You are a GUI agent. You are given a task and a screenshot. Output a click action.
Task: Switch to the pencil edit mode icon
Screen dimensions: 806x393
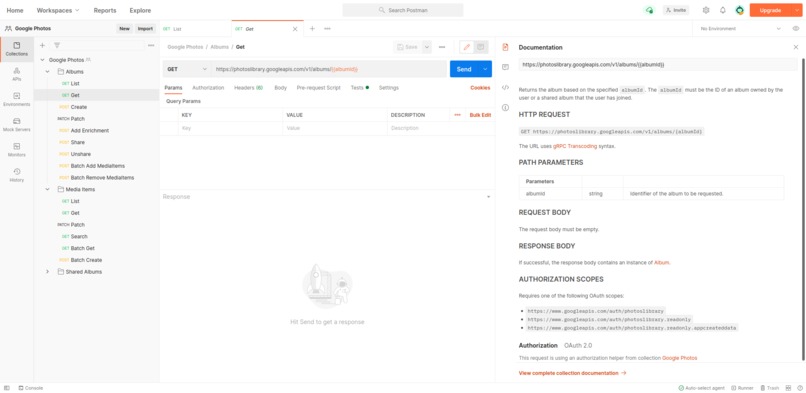tap(467, 47)
